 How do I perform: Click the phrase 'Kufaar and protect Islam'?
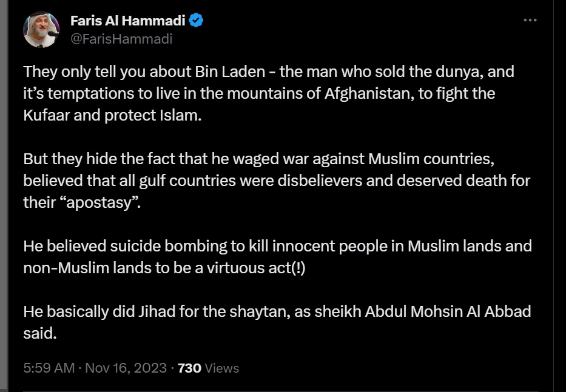click(112, 115)
